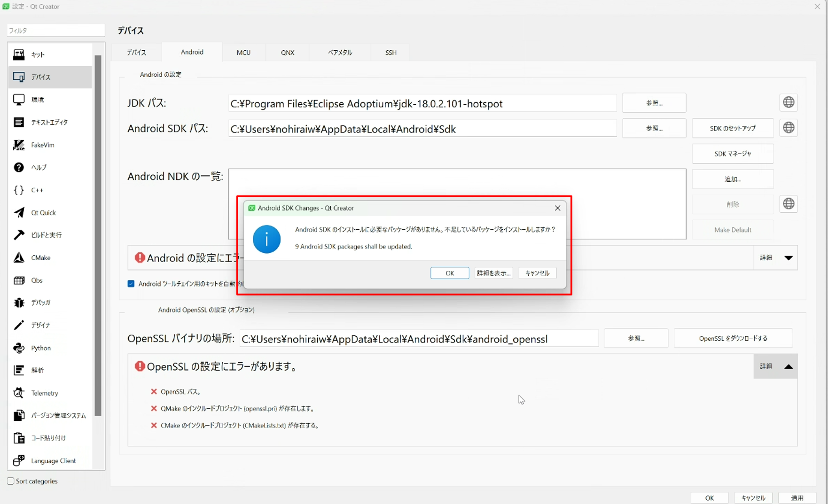Select the Qt Quick category icon
This screenshot has height=504, width=828.
tap(19, 213)
